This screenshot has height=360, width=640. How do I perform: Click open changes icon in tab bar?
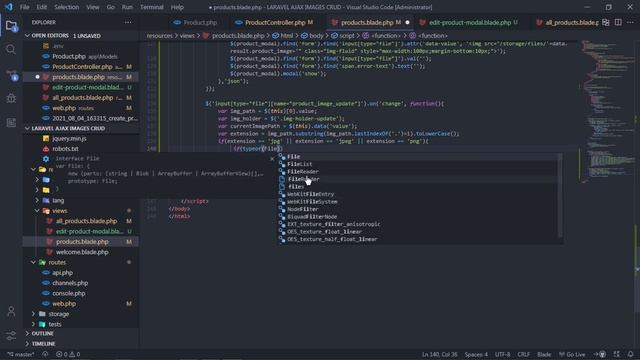pos(606,22)
